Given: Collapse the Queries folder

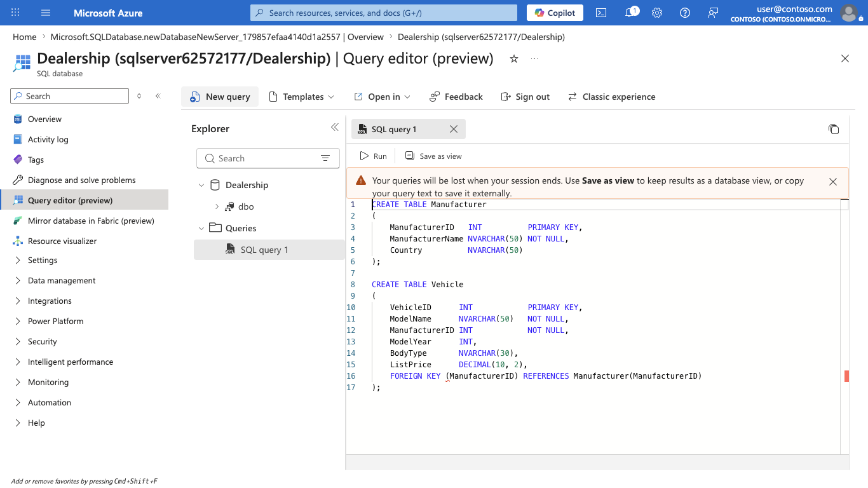Looking at the screenshot, I should (201, 228).
